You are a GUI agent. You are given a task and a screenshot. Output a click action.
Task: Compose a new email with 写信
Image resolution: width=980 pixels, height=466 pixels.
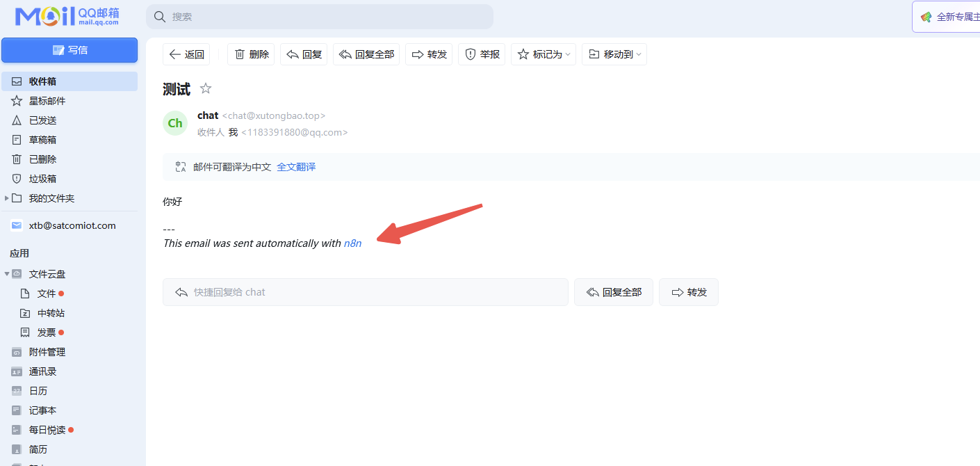70,50
